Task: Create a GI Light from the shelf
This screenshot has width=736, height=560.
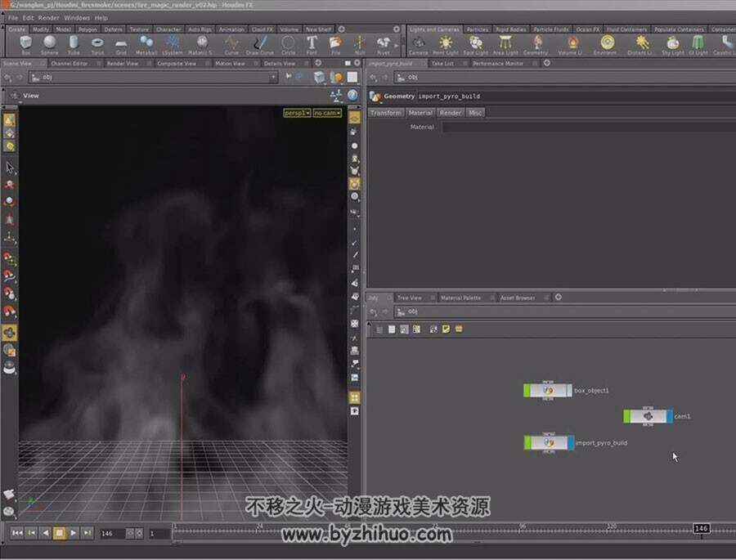Action: pos(698,45)
